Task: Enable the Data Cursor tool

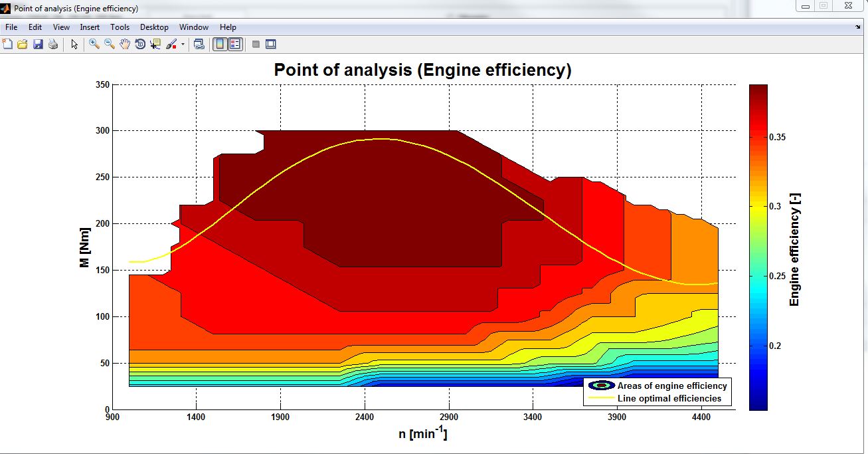Action: coord(155,45)
